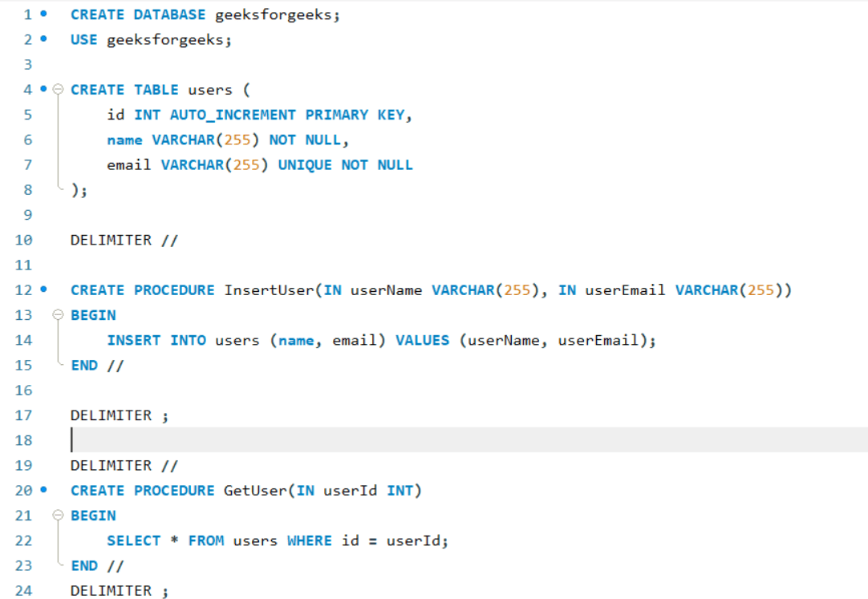The image size is (868, 599).
Task: Click 'GetUser' procedure name
Action: point(255,491)
